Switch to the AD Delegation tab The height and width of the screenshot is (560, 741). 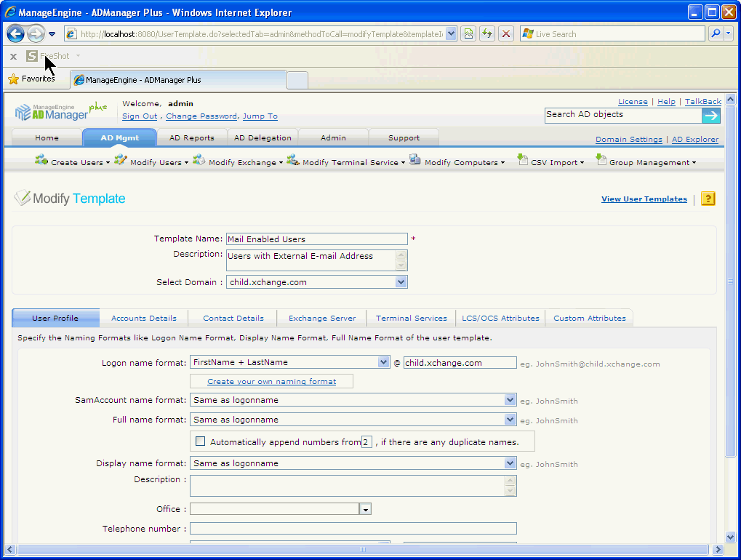pyautogui.click(x=263, y=138)
